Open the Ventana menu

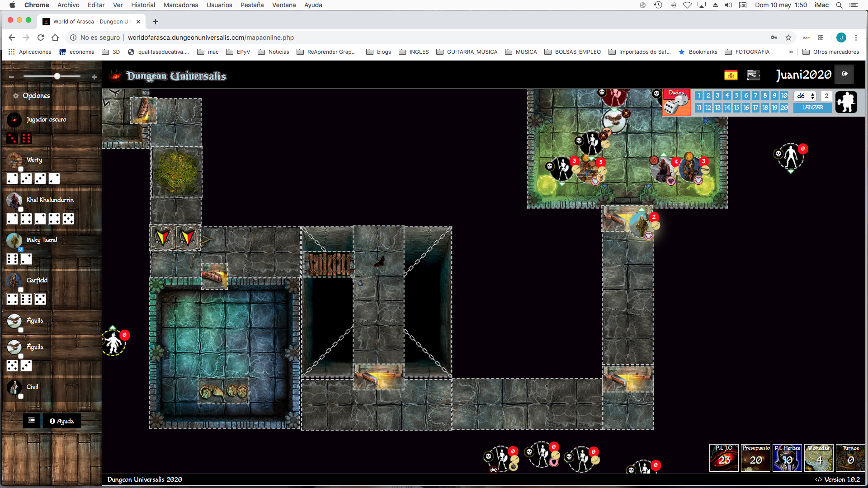coord(284,5)
